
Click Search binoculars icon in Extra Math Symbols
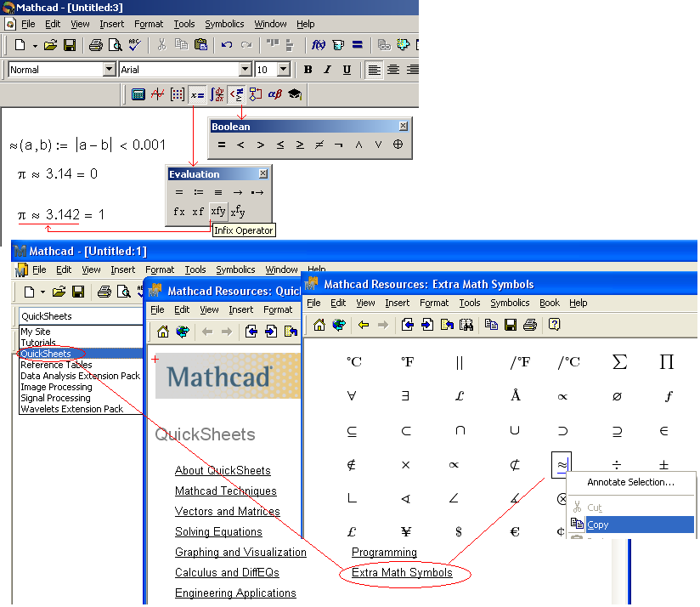click(466, 325)
